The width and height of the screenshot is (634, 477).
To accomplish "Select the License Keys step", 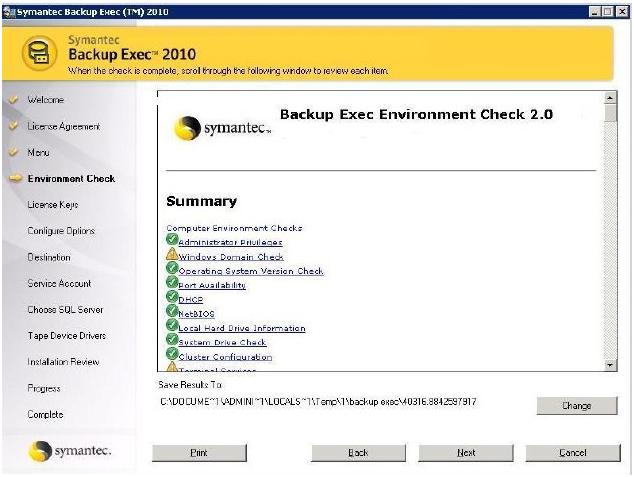I will tap(53, 205).
